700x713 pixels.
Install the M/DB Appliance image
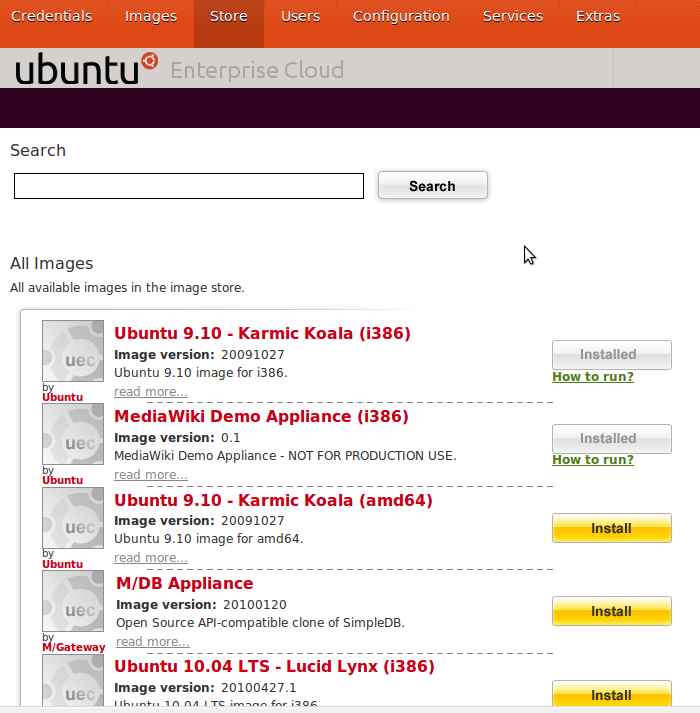[612, 611]
